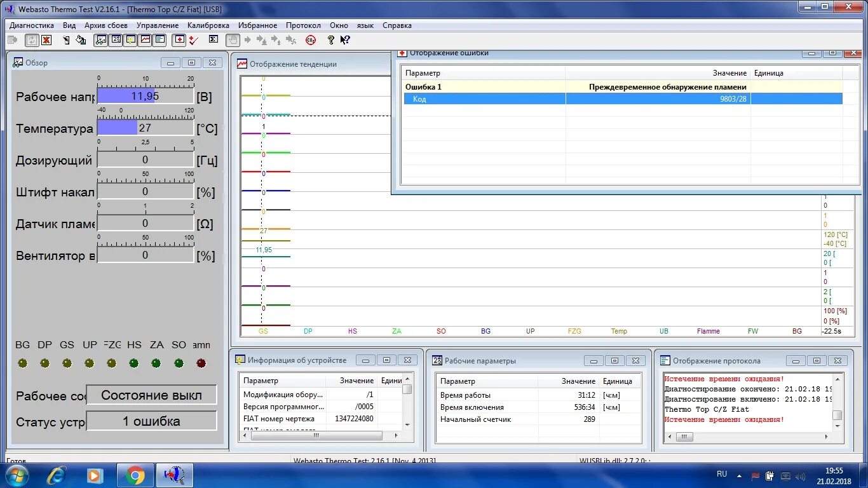Open Windows Media Player from the taskbar
Image resolution: width=868 pixels, height=488 pixels.
coord(95,475)
